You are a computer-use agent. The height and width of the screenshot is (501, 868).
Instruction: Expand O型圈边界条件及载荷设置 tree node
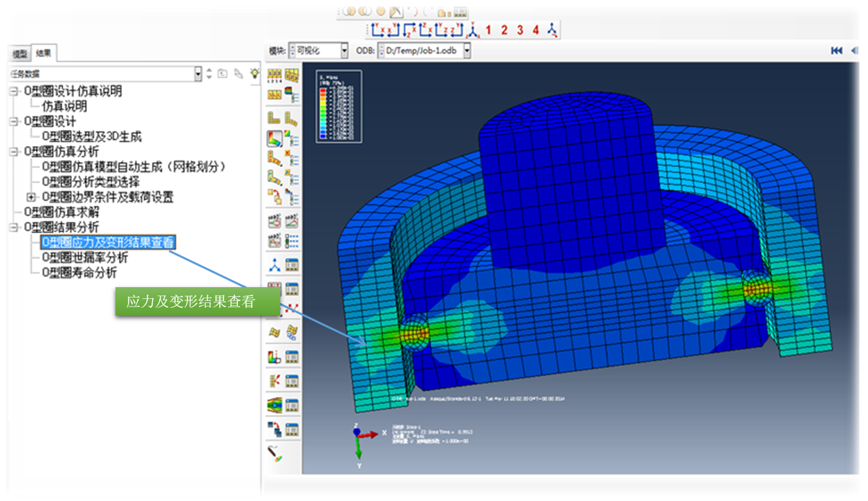pyautogui.click(x=30, y=197)
